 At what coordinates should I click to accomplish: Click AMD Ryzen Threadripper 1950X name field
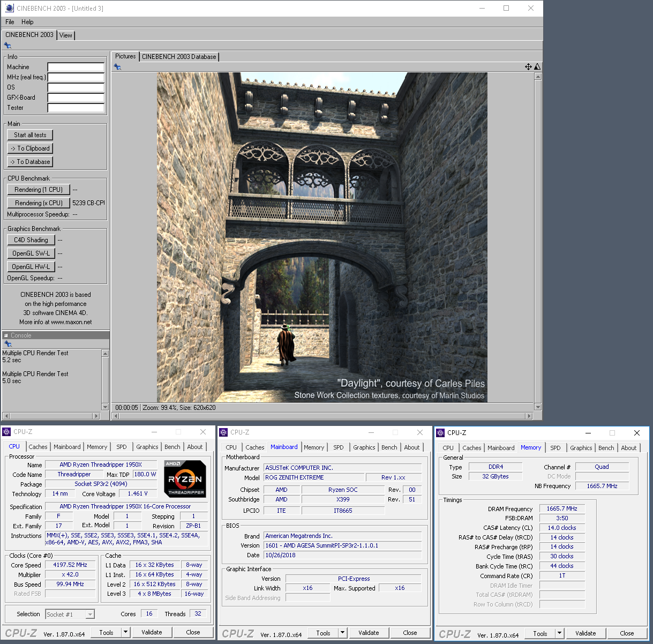pos(101,465)
